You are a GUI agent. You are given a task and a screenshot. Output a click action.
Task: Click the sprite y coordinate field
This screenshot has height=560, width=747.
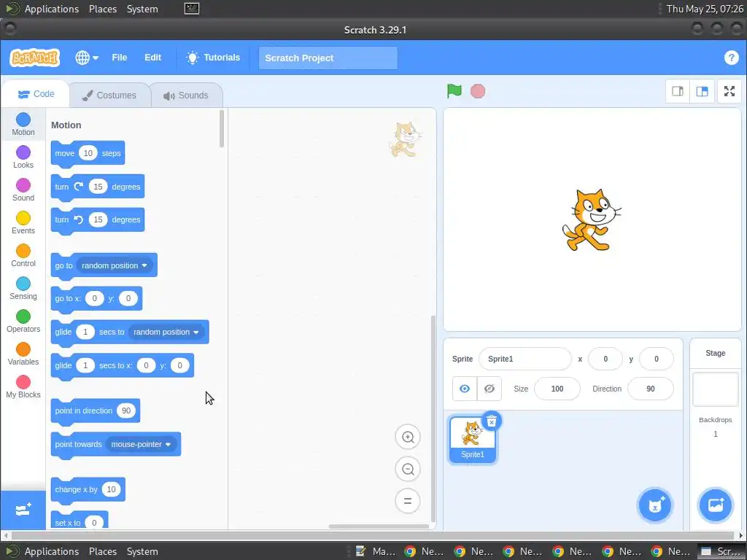(x=656, y=359)
